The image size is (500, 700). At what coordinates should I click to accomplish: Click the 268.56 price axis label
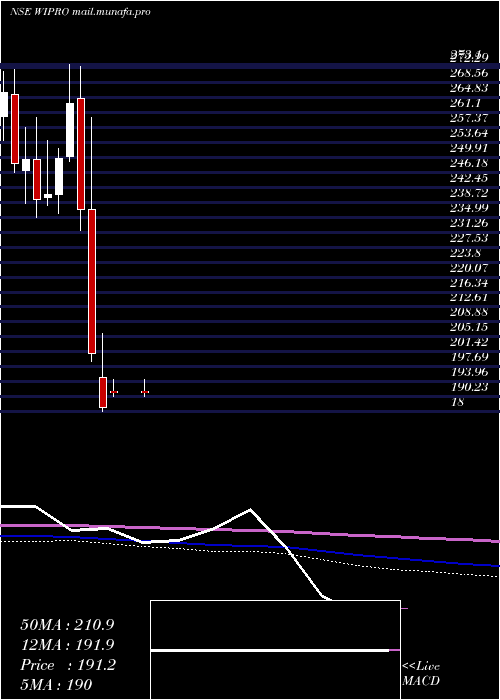click(469, 73)
